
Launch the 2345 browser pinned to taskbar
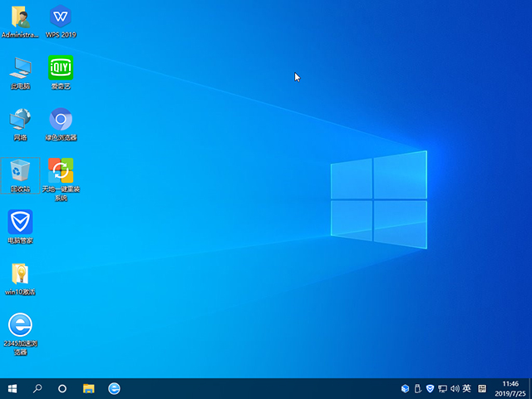click(114, 388)
